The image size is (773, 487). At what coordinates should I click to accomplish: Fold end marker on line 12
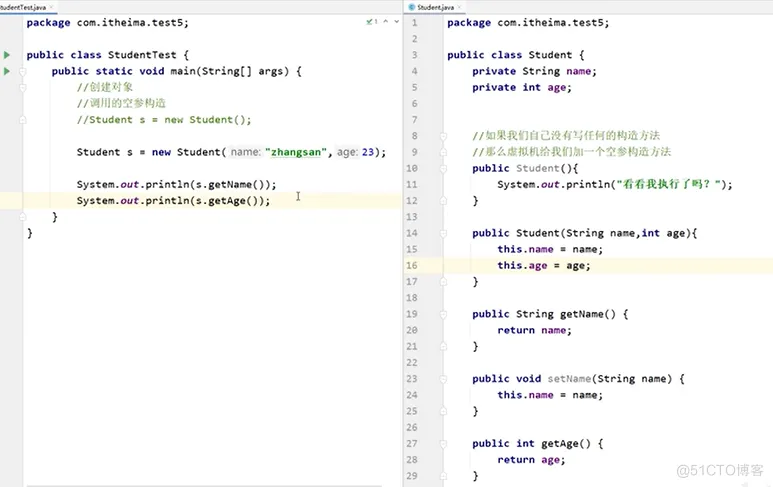(443, 201)
